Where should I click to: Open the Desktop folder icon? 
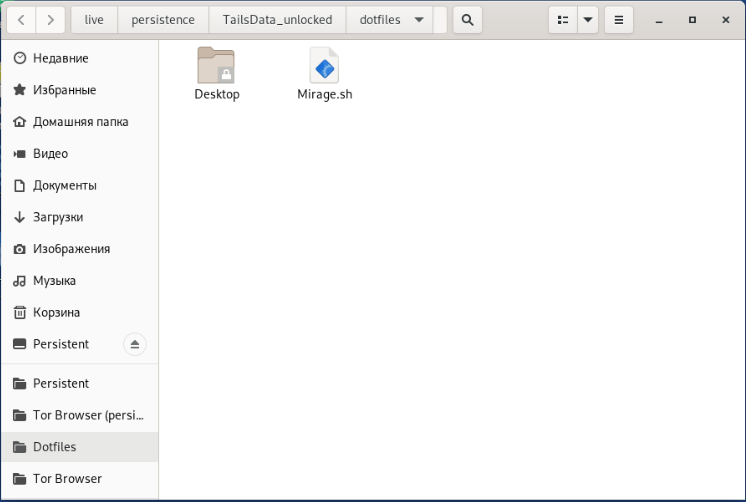point(216,66)
